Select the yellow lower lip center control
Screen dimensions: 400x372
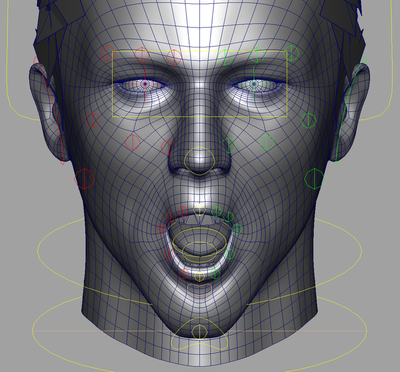click(199, 276)
